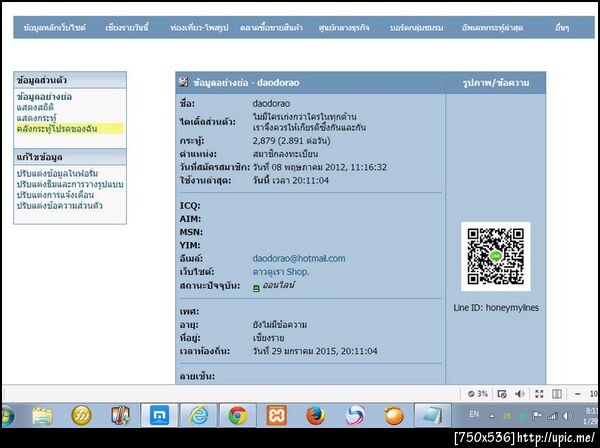Switch to Maxthon browser in taskbar
The height and width of the screenshot is (448, 600).
pyautogui.click(x=160, y=415)
